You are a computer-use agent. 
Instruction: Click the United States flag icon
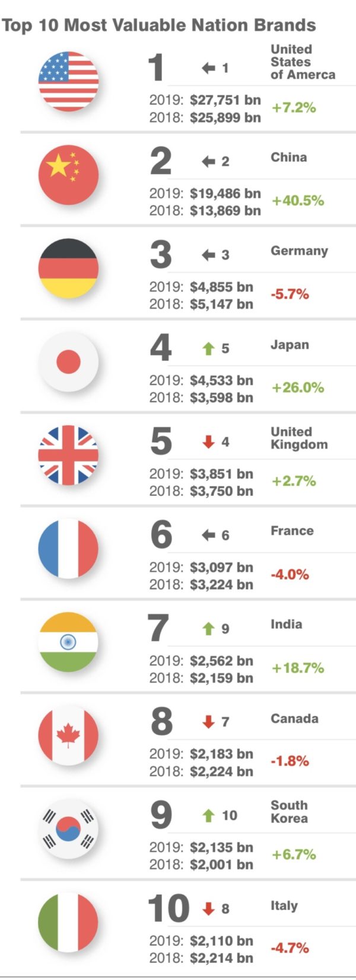coord(68,81)
